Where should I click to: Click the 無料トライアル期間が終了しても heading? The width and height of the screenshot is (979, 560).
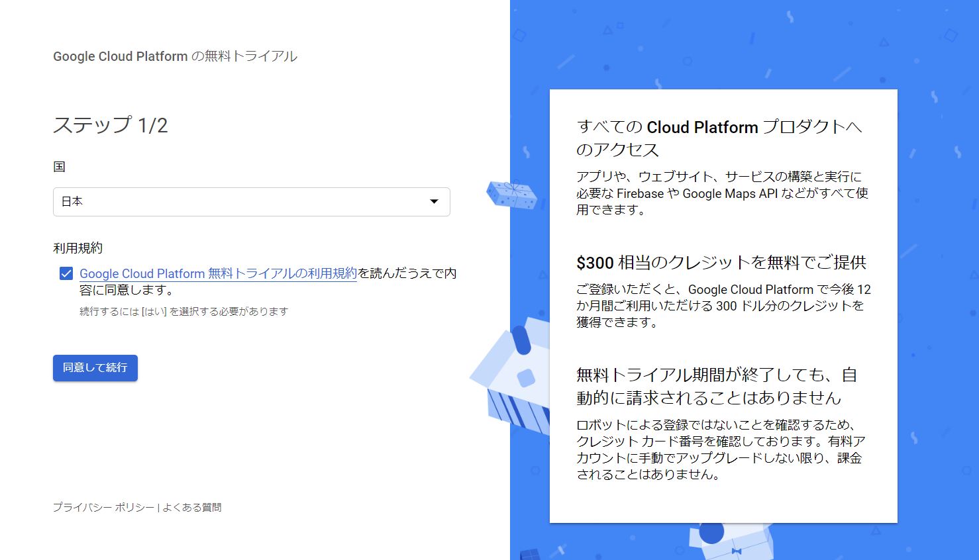(x=717, y=386)
